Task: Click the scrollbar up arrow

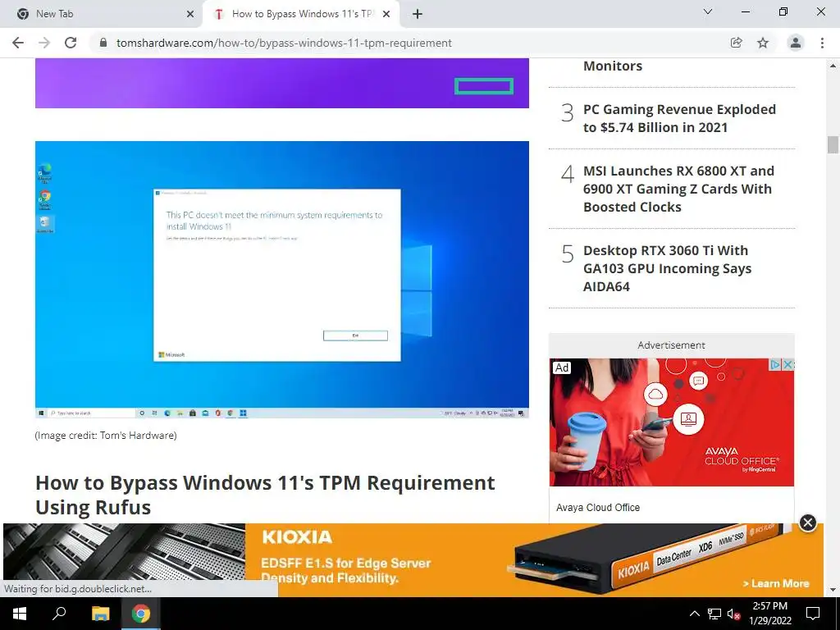Action: [833, 66]
